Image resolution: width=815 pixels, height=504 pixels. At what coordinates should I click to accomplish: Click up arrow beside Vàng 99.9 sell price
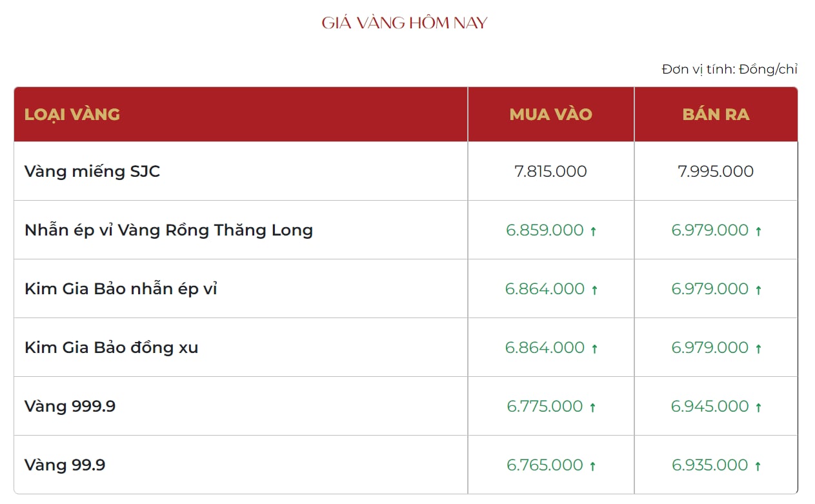pyautogui.click(x=759, y=466)
